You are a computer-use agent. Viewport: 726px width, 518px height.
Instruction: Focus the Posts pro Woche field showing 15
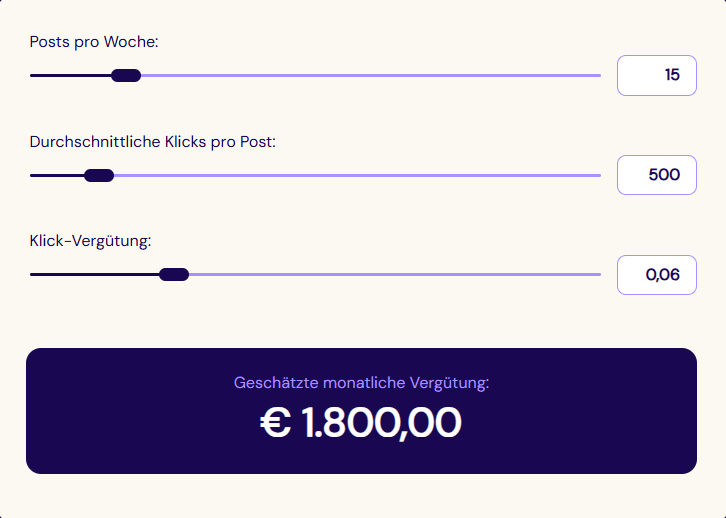[x=656, y=75]
